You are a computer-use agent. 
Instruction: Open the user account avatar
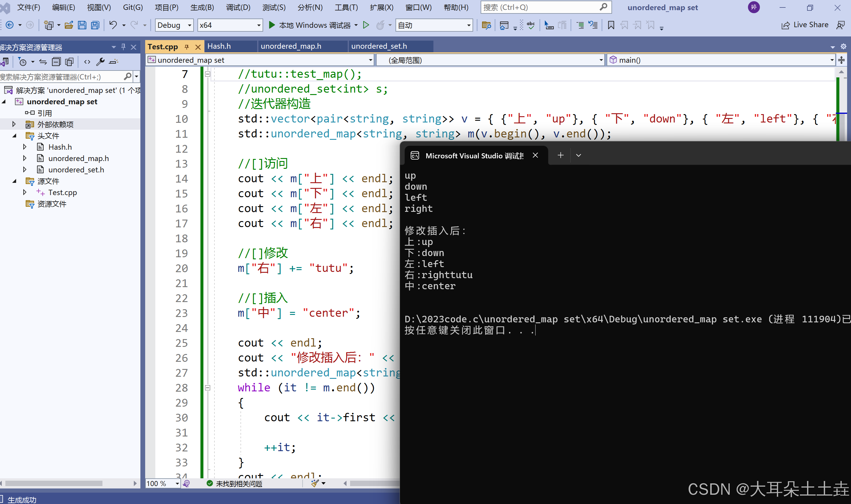coord(754,7)
